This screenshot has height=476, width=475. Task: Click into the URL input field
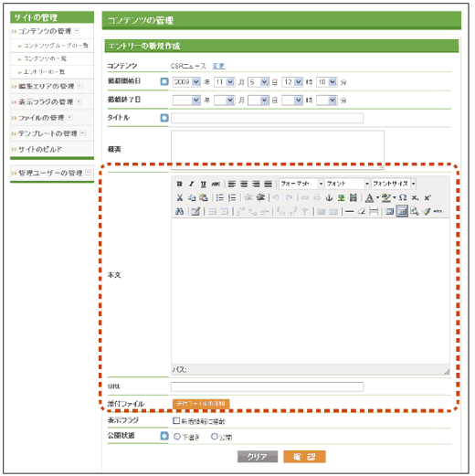[x=267, y=386]
